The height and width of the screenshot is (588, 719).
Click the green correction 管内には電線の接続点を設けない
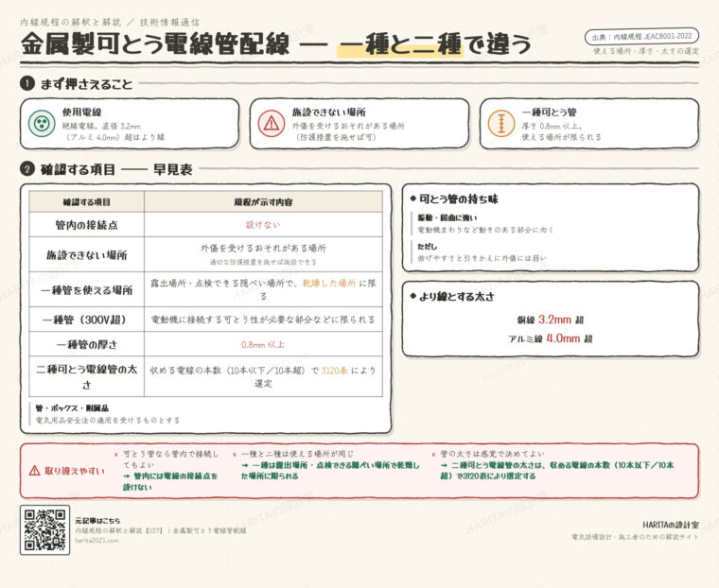tap(170, 482)
